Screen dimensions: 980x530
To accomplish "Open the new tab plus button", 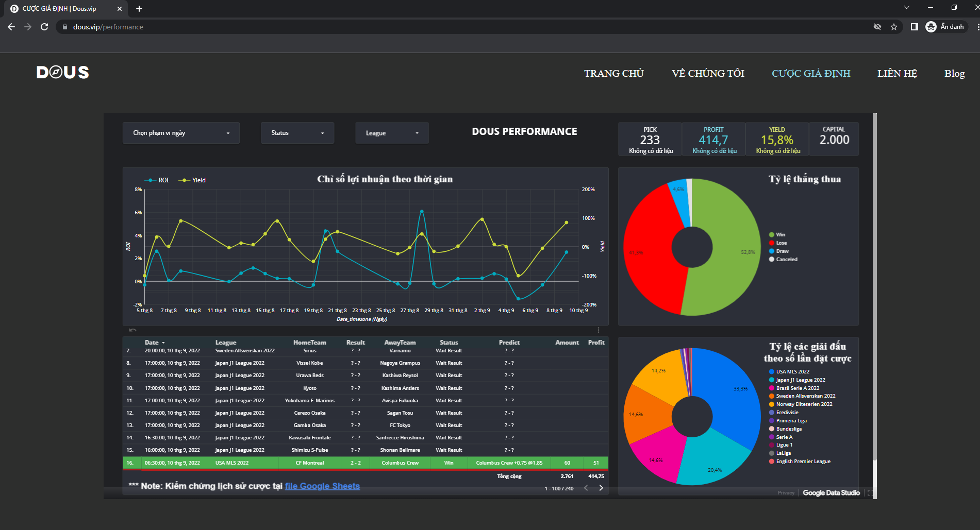I will click(x=139, y=9).
